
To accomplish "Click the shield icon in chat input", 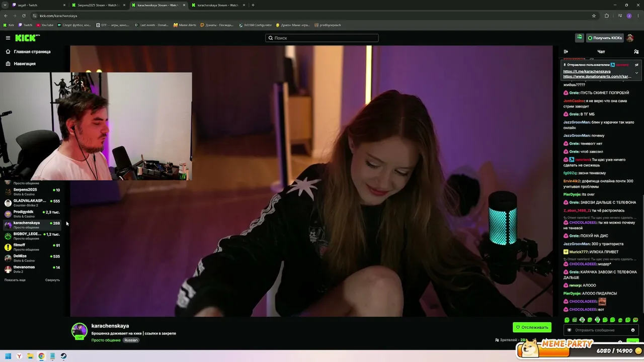I will tap(569, 330).
